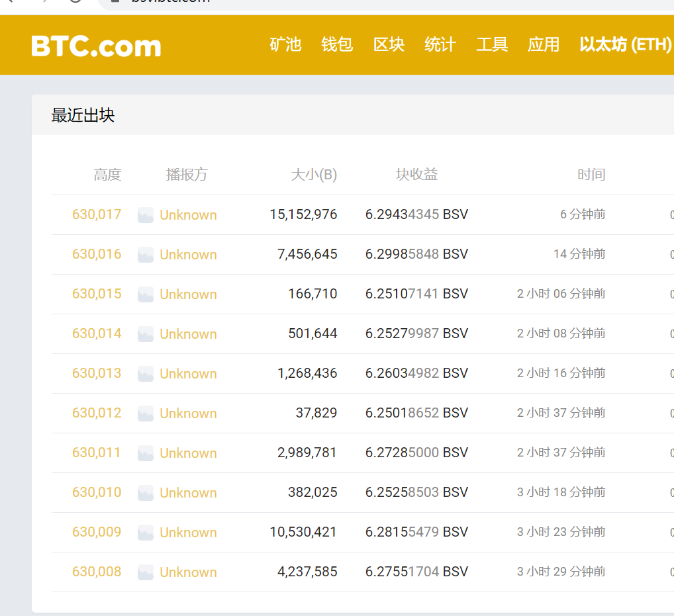
Task: Select the pool icon in the 630,009 row
Action: click(x=146, y=533)
